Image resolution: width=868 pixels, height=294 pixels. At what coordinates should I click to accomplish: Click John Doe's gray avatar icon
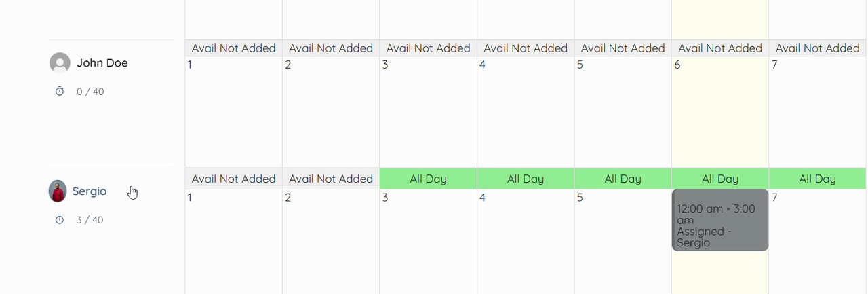point(60,63)
